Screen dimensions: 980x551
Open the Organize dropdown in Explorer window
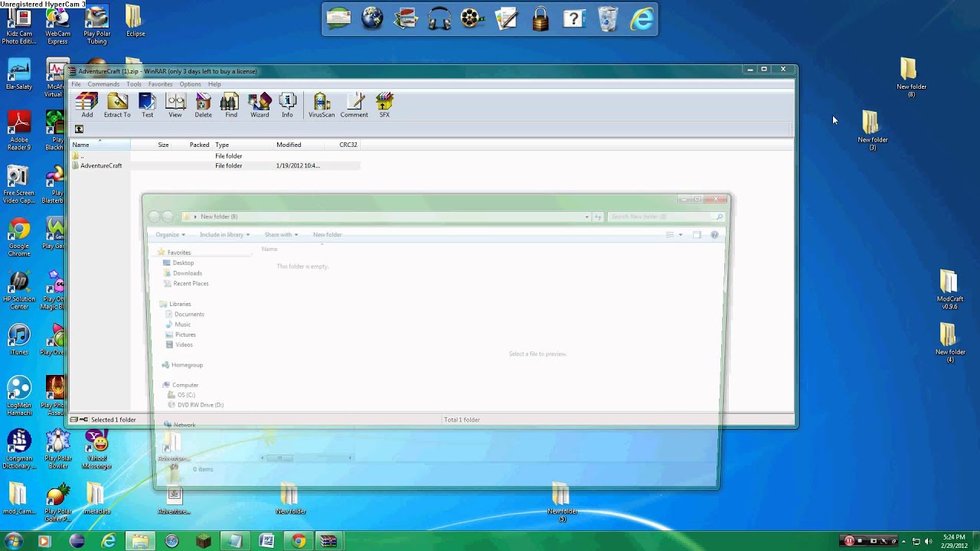[170, 235]
